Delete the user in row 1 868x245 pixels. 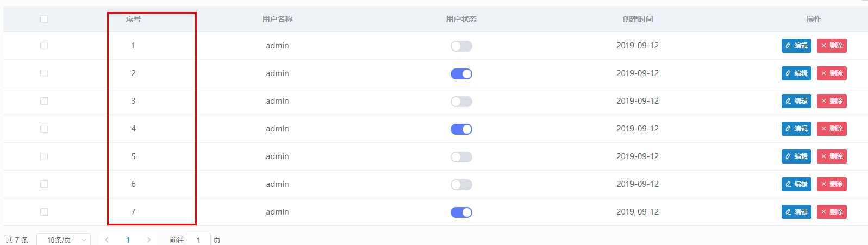tap(831, 46)
